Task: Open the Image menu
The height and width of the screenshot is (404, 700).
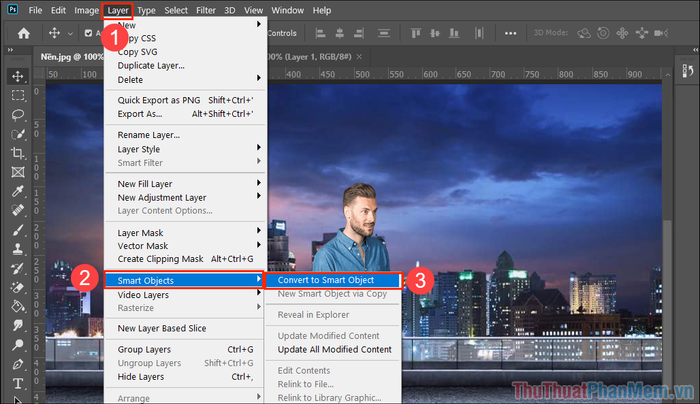Action: pos(86,10)
